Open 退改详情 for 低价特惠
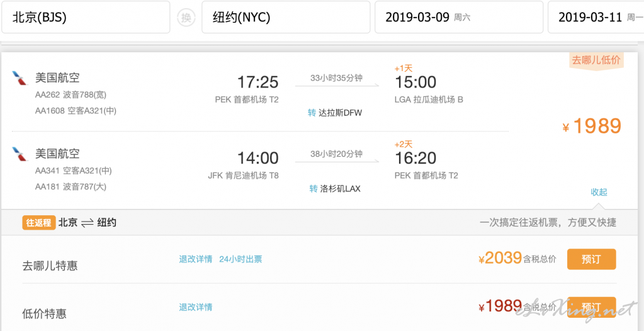Screen dimensions: 644x331 point(196,307)
